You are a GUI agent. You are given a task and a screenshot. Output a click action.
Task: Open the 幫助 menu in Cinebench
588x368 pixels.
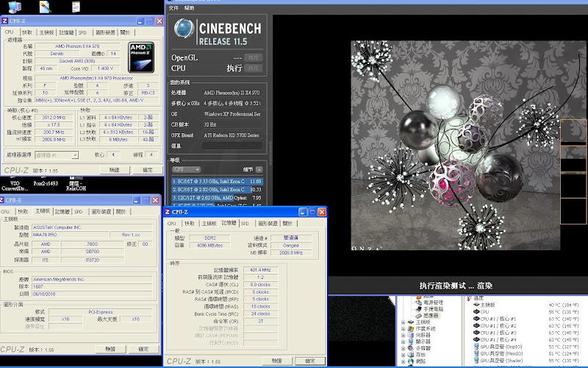(190, 8)
